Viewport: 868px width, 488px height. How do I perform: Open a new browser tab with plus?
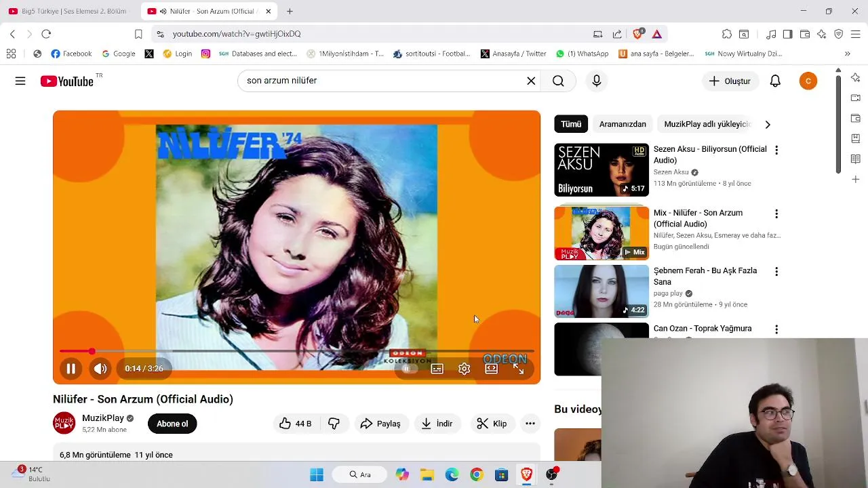290,11
